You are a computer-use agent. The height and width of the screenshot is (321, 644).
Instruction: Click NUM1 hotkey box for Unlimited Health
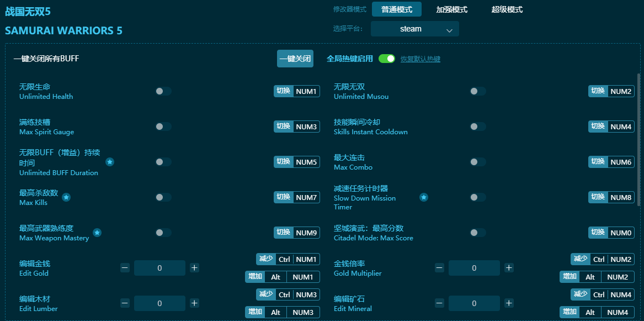tap(306, 91)
